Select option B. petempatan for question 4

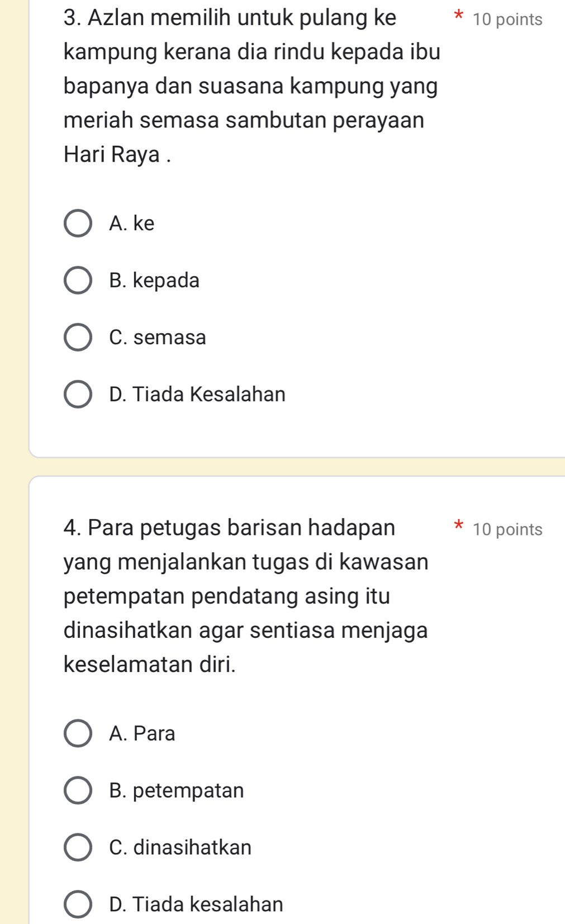[79, 790]
